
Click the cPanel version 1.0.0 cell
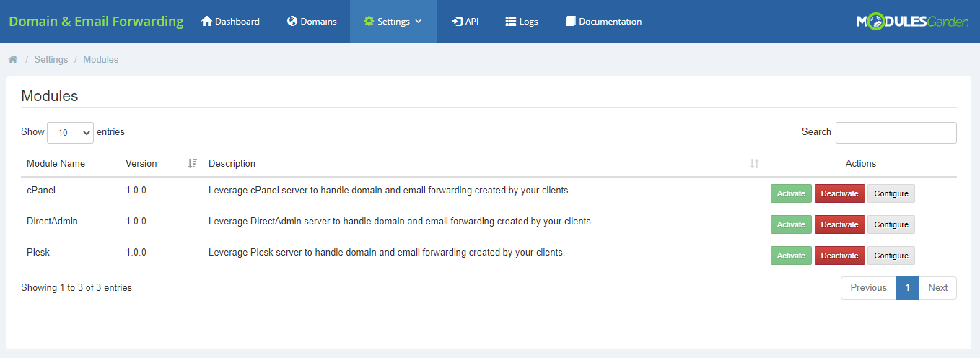point(136,191)
